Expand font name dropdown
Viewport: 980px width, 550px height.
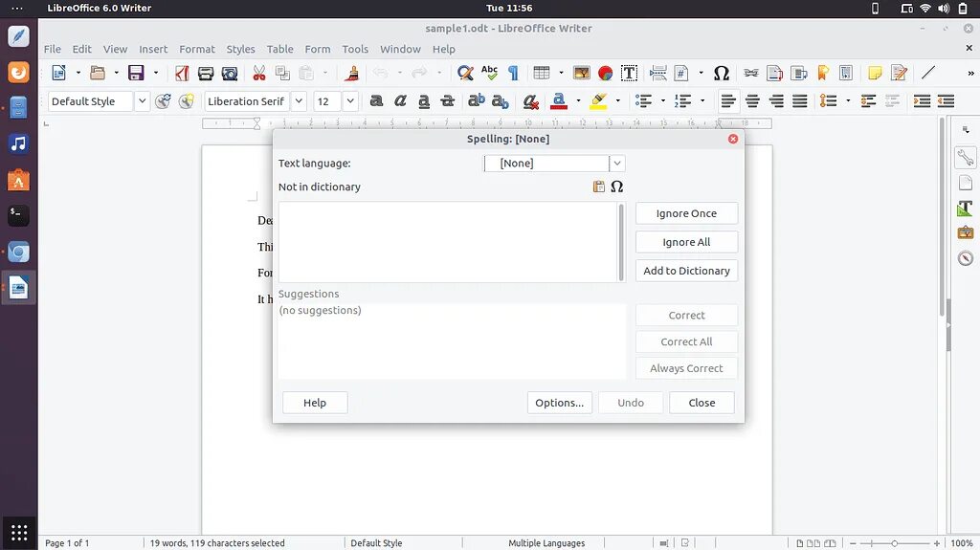299,101
